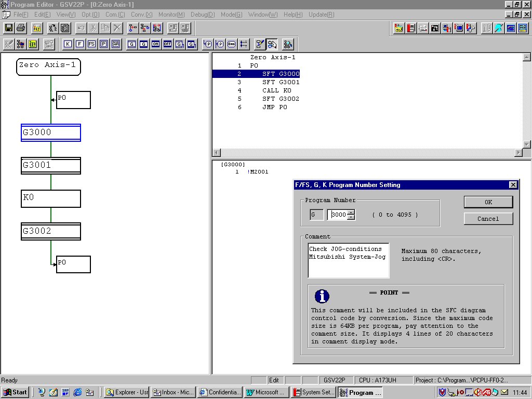This screenshot has width=532, height=399.
Task: Insert a K motion control step
Action: point(68,44)
